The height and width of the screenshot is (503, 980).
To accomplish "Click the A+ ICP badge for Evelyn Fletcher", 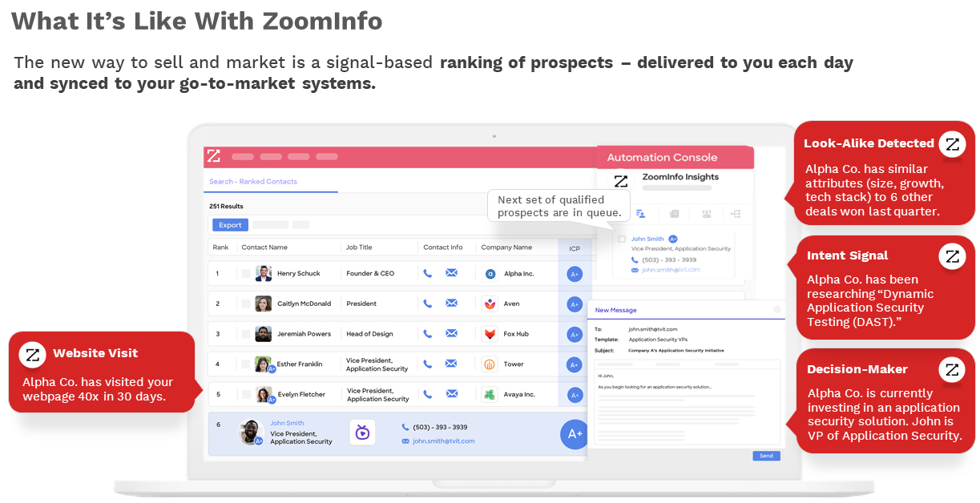I will pyautogui.click(x=574, y=395).
